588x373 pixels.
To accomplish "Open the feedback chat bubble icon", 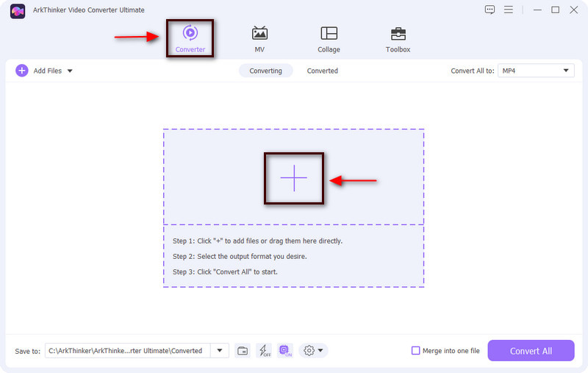I will pos(490,10).
